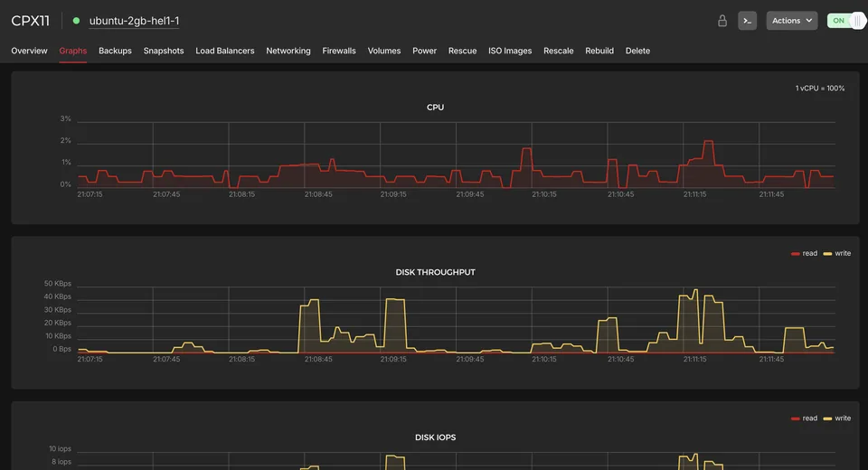The width and height of the screenshot is (868, 470).
Task: Click the 50 KBps axis label
Action: click(x=58, y=284)
